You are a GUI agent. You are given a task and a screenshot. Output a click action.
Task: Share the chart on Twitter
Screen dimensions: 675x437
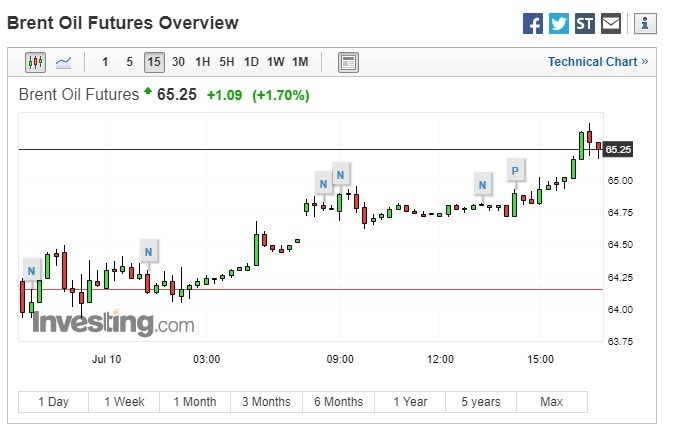coord(558,23)
